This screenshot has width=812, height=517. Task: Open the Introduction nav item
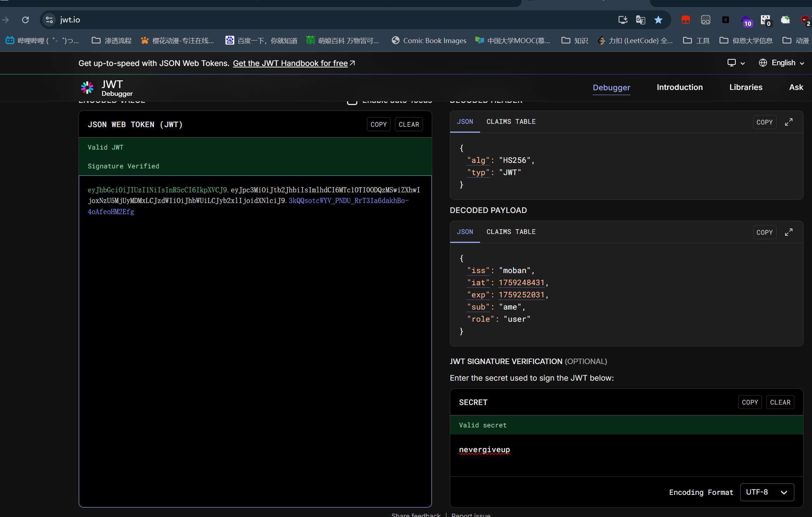click(680, 87)
